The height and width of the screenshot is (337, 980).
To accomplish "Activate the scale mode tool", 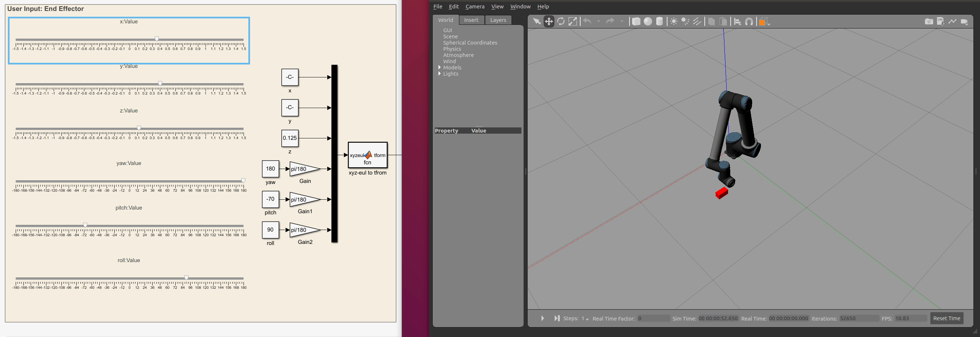I will (573, 21).
